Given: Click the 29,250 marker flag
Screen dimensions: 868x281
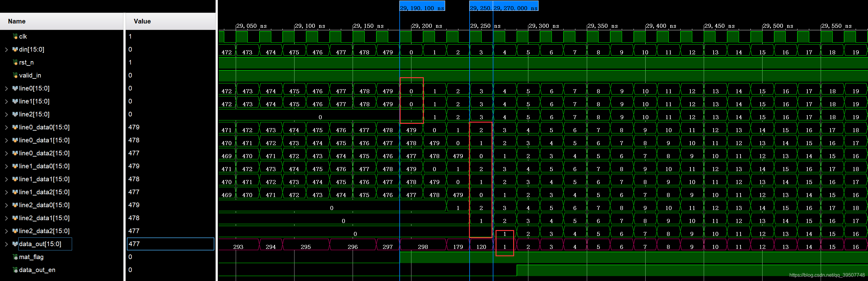Looking at the screenshot, I should (481, 6).
